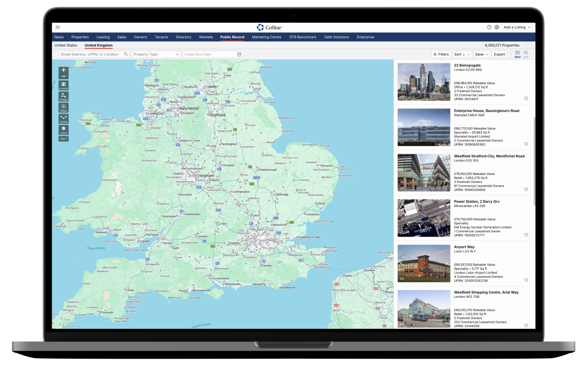Open the Airport Way listing title

(464, 247)
